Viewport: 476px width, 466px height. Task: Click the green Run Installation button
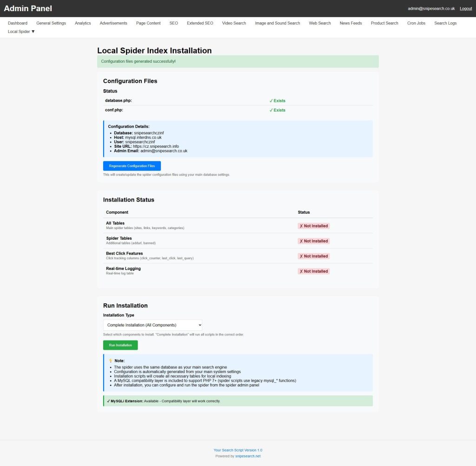click(120, 345)
